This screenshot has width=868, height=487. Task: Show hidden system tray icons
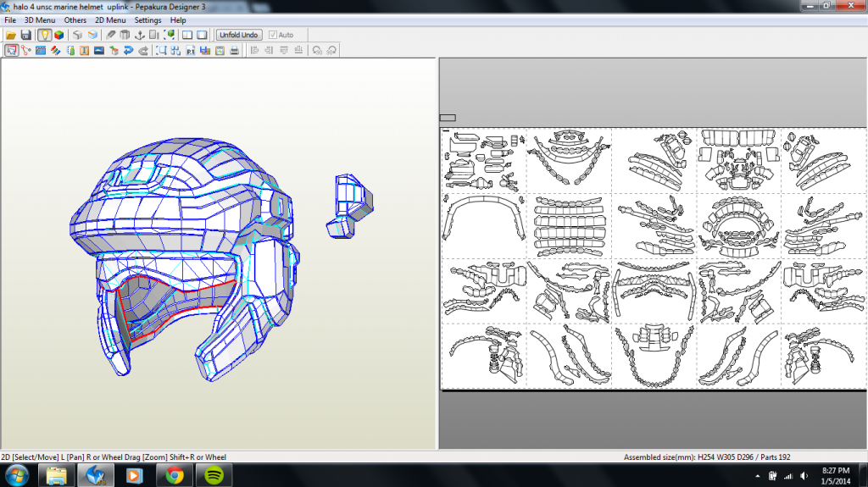pos(758,474)
